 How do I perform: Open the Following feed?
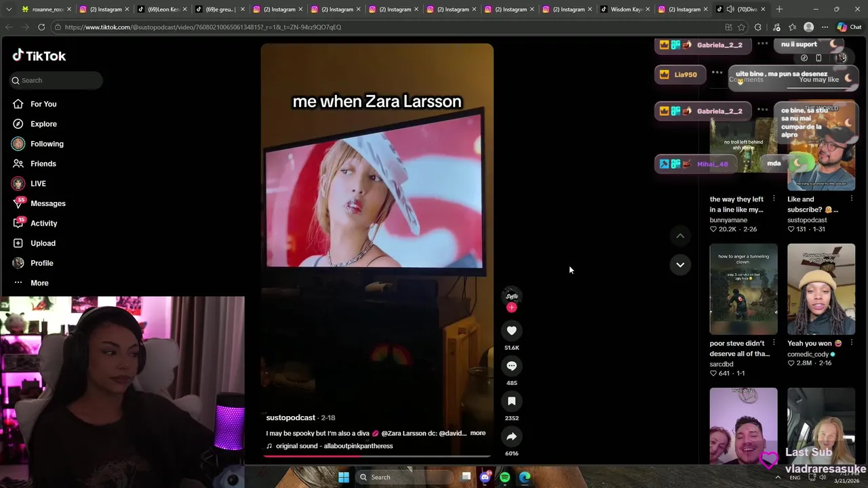47,144
